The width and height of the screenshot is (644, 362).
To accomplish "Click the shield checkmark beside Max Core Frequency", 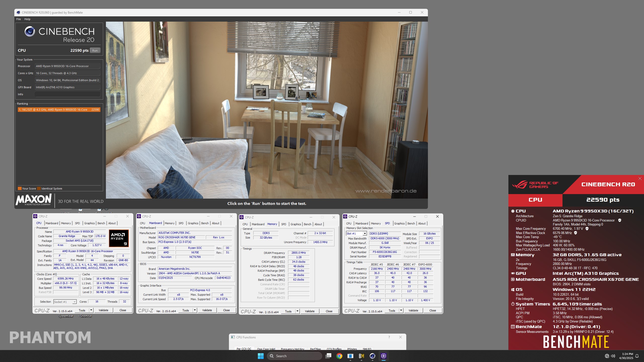I will pyautogui.click(x=587, y=229).
